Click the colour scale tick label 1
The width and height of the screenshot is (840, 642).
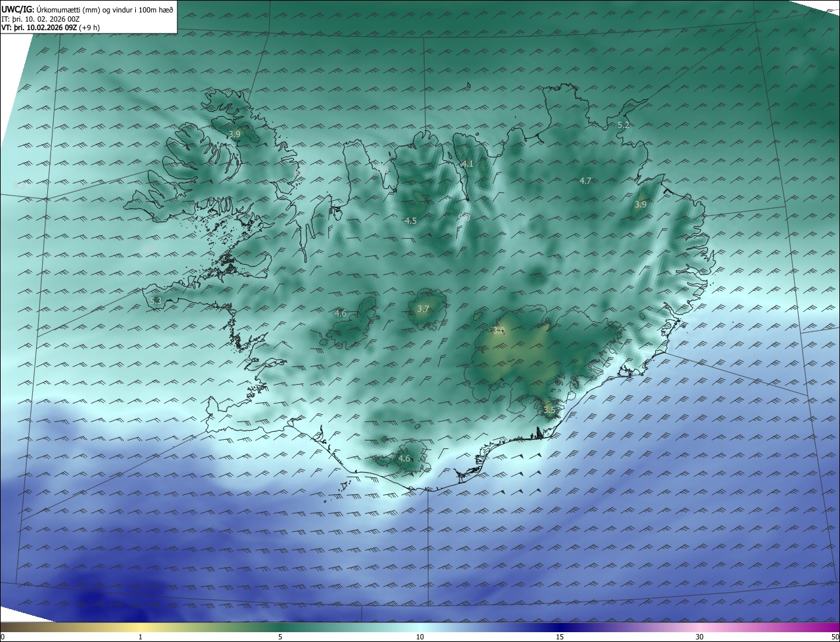click(140, 637)
